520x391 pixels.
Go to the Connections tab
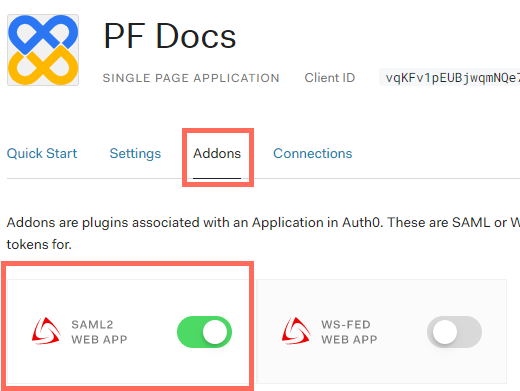(313, 154)
